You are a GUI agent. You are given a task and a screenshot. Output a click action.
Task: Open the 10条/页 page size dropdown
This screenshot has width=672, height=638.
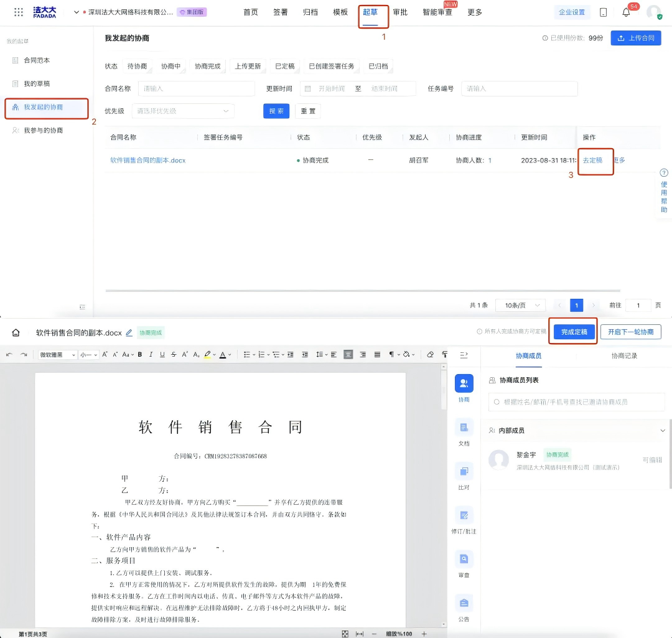click(520, 305)
